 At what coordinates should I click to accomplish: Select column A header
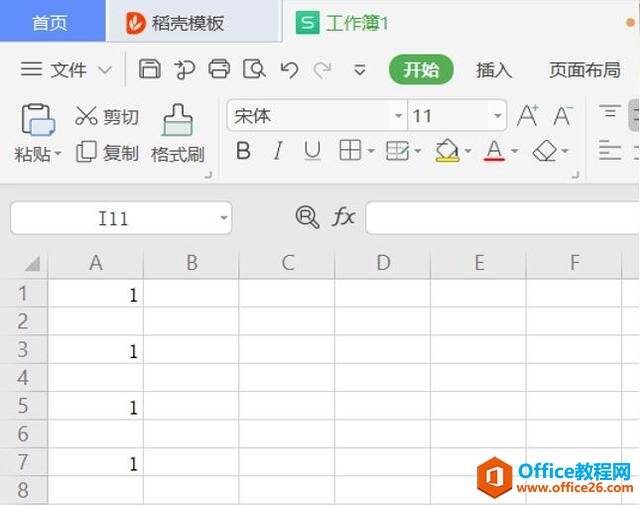[96, 262]
